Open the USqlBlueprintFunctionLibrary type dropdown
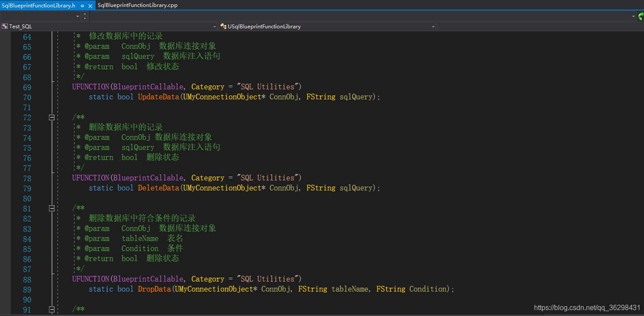 point(432,26)
